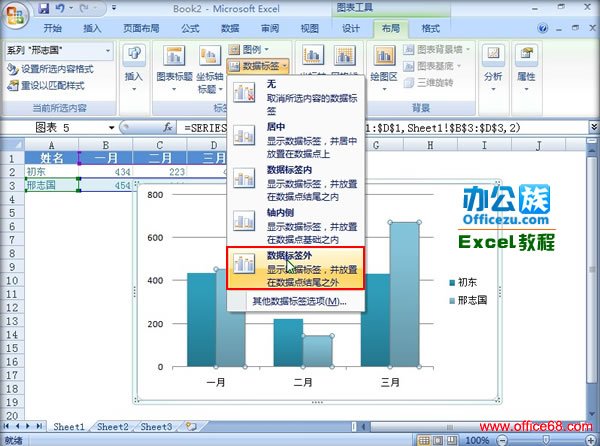This screenshot has height=446, width=600.
Task: Open 其他数据标签选项(M)...
Action: pyautogui.click(x=299, y=301)
